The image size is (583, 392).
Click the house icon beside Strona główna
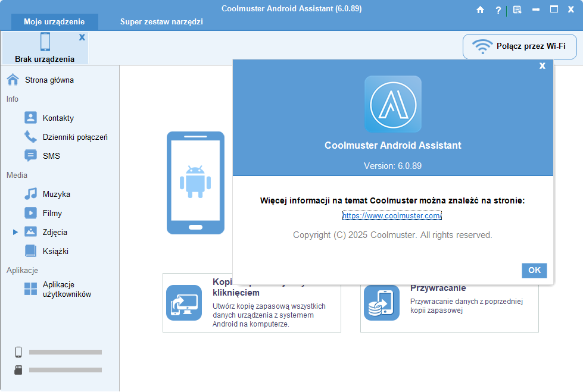pyautogui.click(x=13, y=80)
